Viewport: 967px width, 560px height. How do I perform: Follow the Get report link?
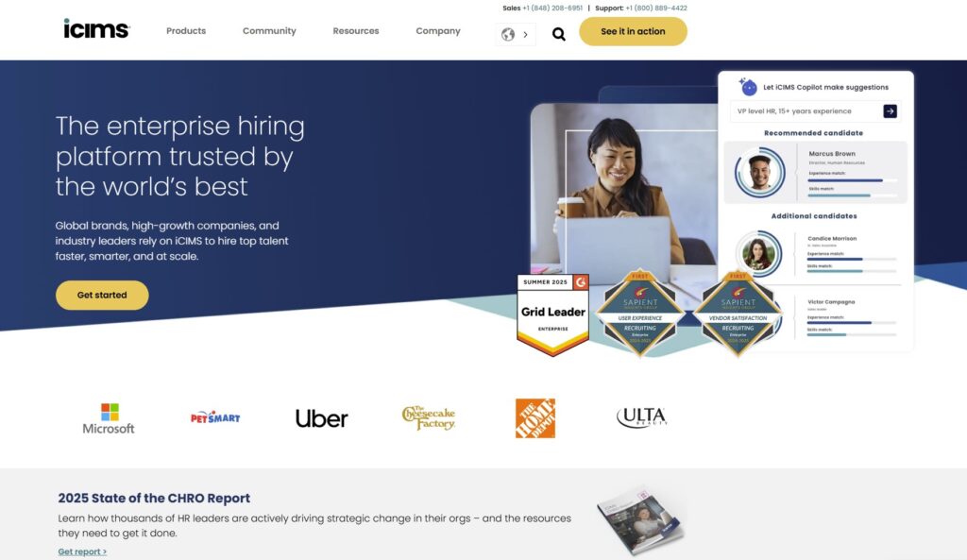pyautogui.click(x=82, y=552)
